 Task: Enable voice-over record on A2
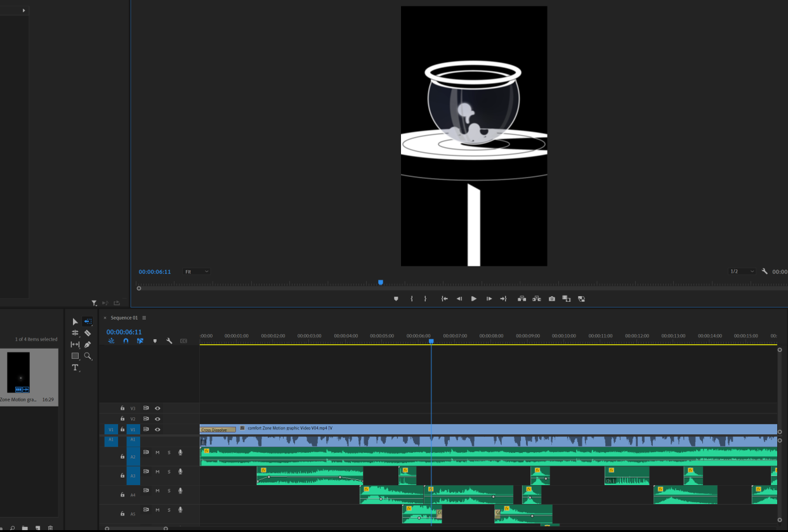coord(180,452)
